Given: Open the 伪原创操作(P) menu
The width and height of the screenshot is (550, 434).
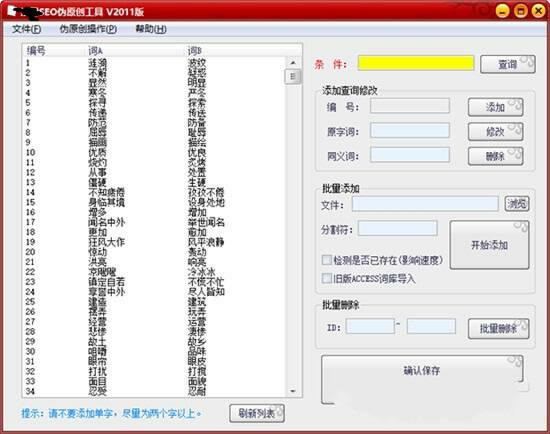Looking at the screenshot, I should pyautogui.click(x=88, y=29).
